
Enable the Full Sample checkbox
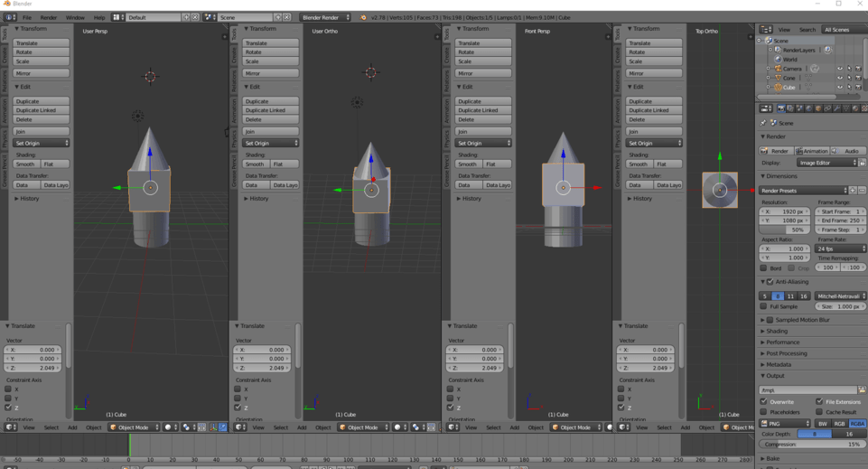[764, 306]
